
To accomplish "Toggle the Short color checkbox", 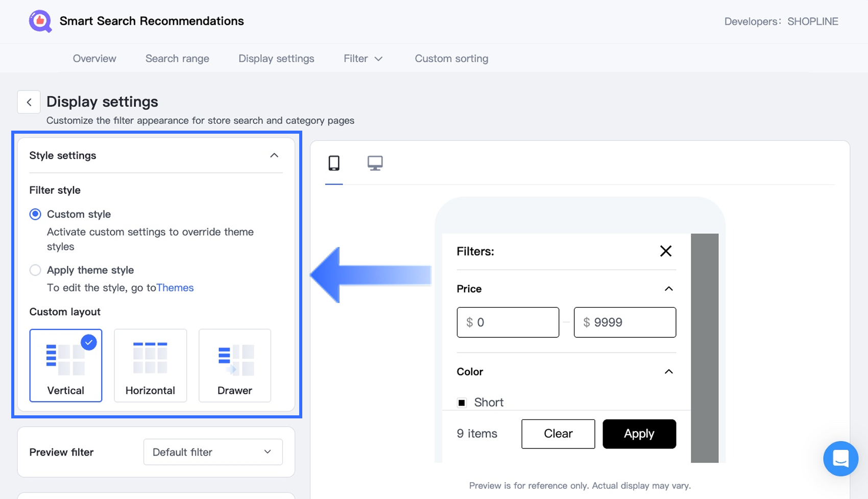I will [x=462, y=403].
